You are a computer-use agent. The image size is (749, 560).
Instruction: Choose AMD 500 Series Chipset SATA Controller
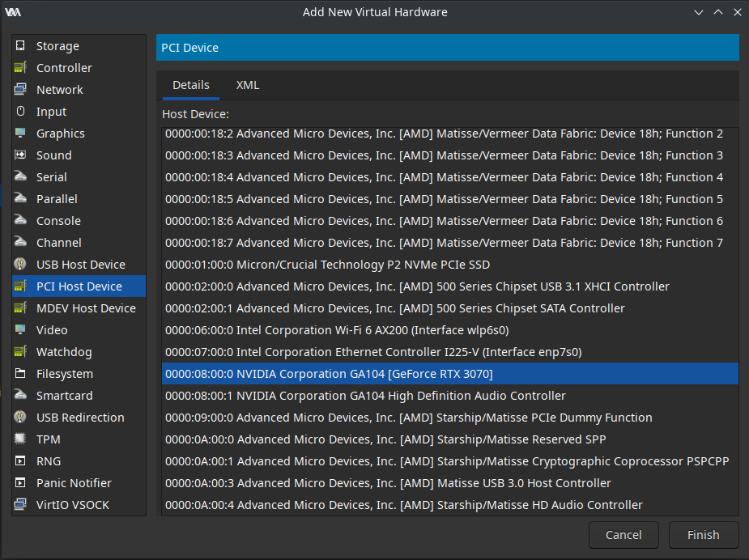pos(394,308)
